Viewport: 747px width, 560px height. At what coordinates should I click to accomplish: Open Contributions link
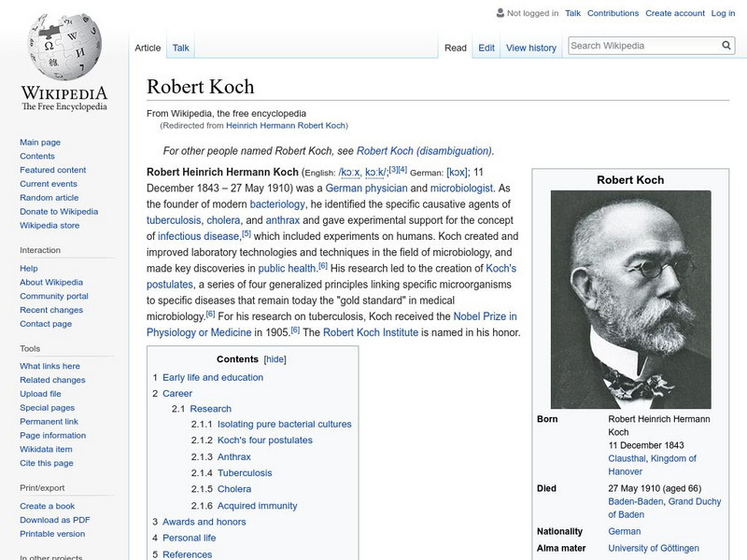pos(613,13)
